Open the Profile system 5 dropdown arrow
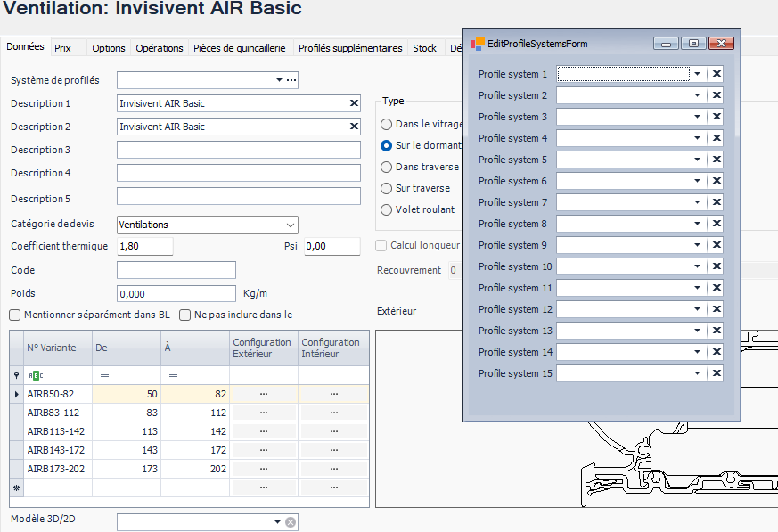 click(697, 160)
